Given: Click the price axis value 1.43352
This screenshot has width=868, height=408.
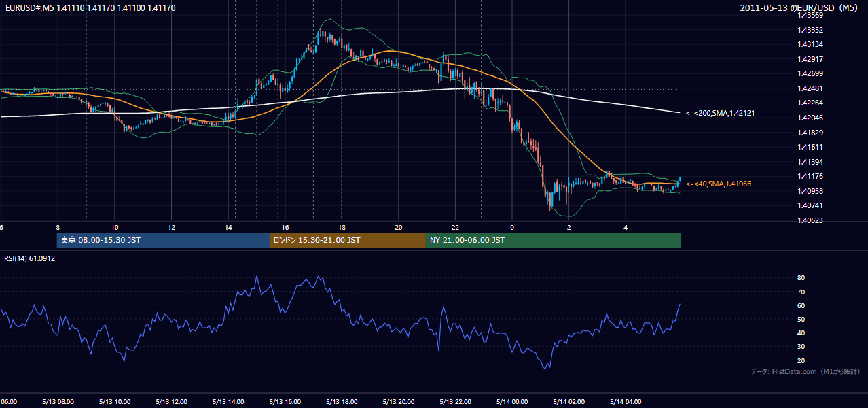Looking at the screenshot, I should 810,30.
